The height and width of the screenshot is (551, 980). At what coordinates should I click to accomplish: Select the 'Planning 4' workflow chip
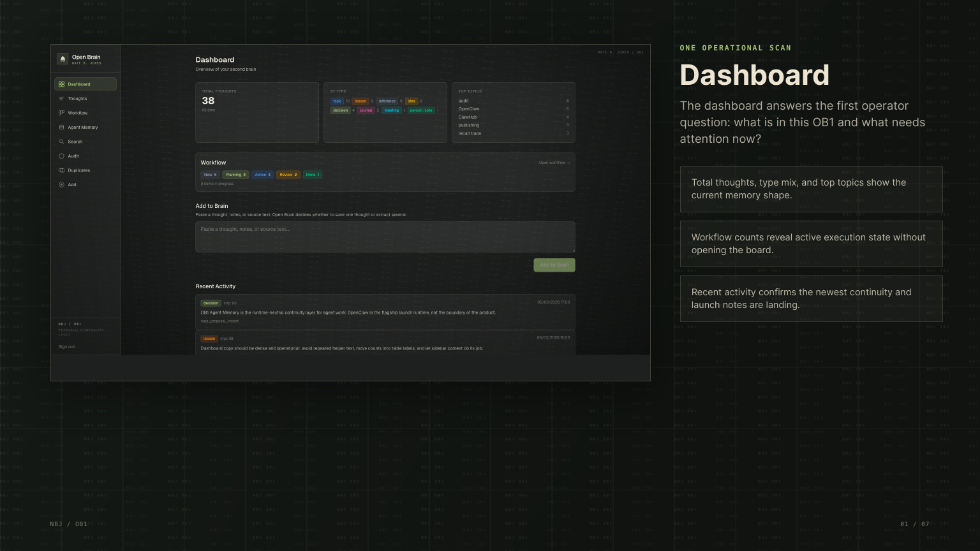(x=235, y=175)
